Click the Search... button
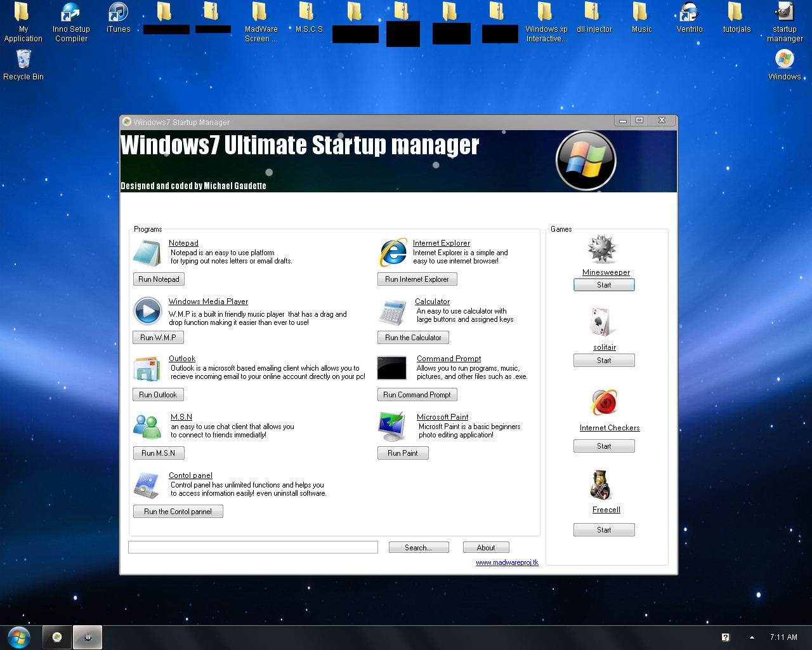Screen dimensions: 812x650 coord(419,548)
